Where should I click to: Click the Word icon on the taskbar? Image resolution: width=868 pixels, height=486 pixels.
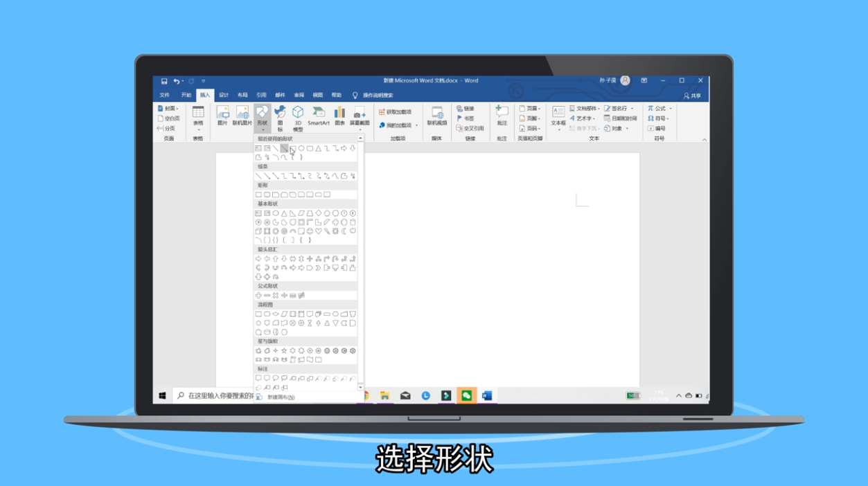pos(487,396)
